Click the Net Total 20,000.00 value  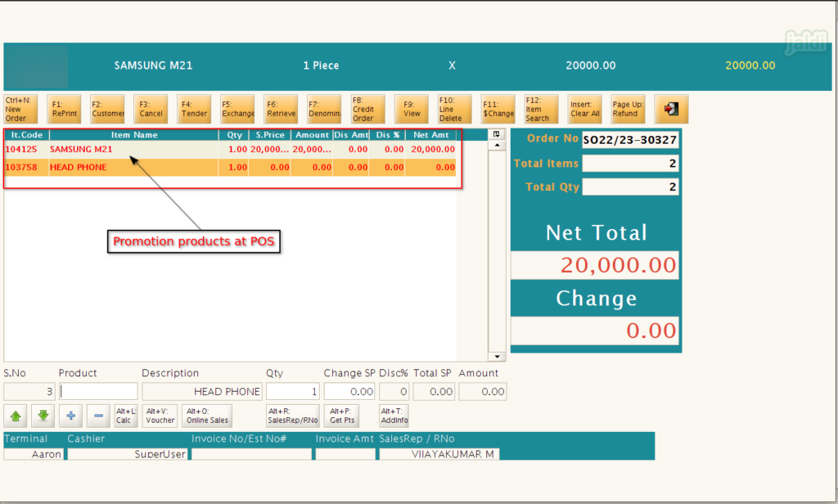(x=595, y=265)
